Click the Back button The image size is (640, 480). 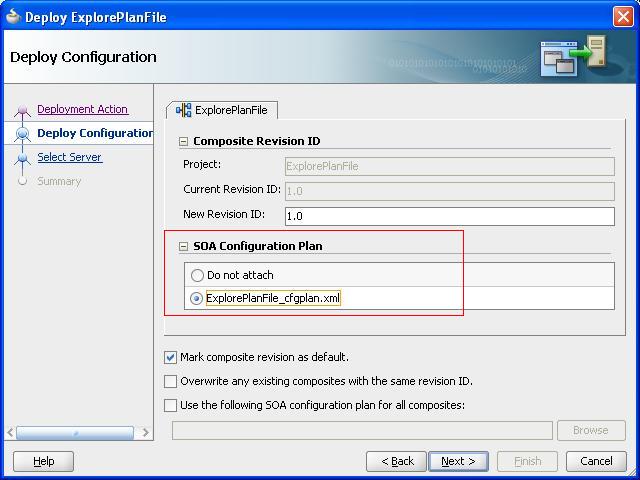point(396,461)
